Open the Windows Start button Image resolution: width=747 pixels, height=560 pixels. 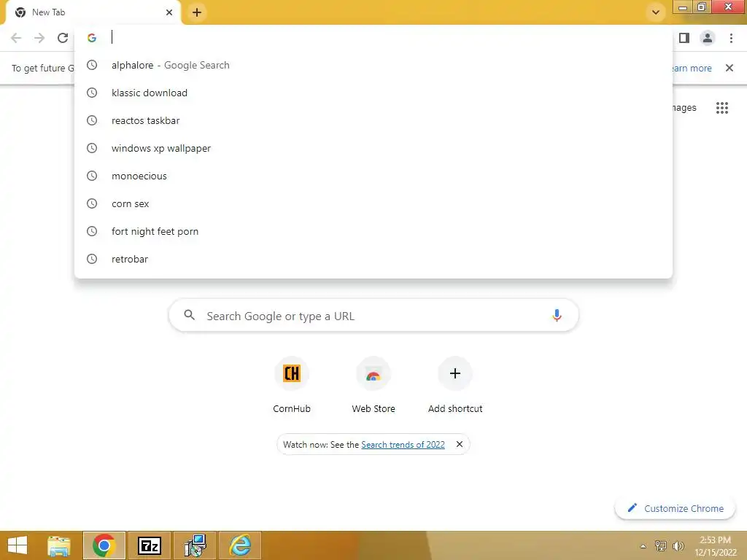click(x=18, y=545)
